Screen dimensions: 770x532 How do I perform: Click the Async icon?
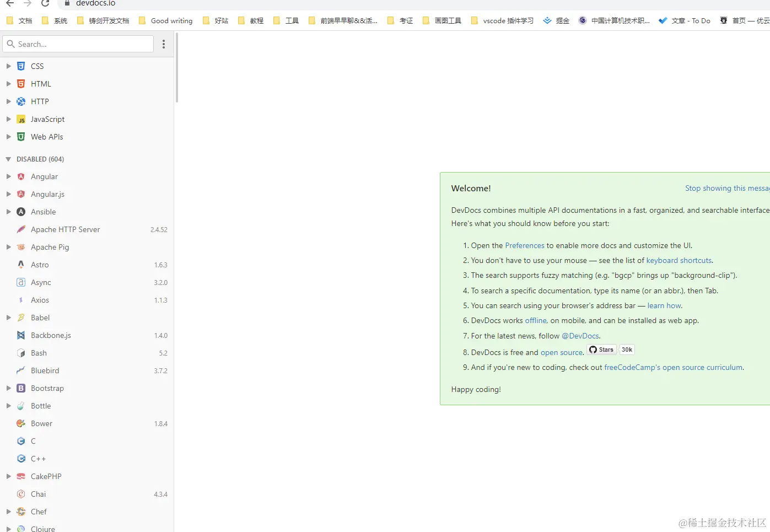click(21, 282)
